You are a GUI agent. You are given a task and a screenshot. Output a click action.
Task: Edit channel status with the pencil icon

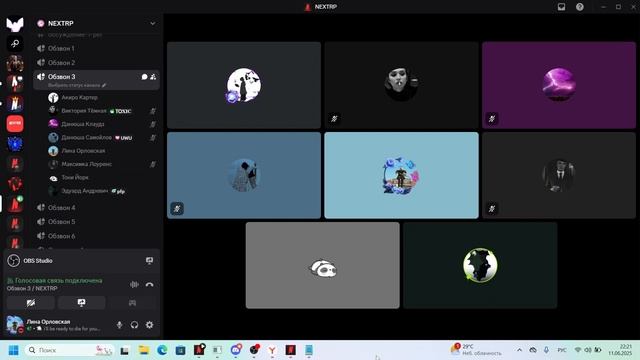(x=104, y=85)
